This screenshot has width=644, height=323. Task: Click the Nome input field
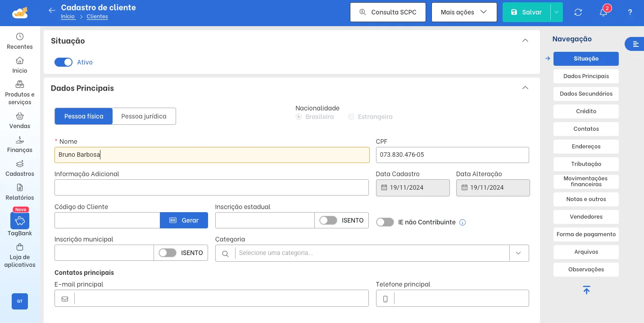point(212,155)
